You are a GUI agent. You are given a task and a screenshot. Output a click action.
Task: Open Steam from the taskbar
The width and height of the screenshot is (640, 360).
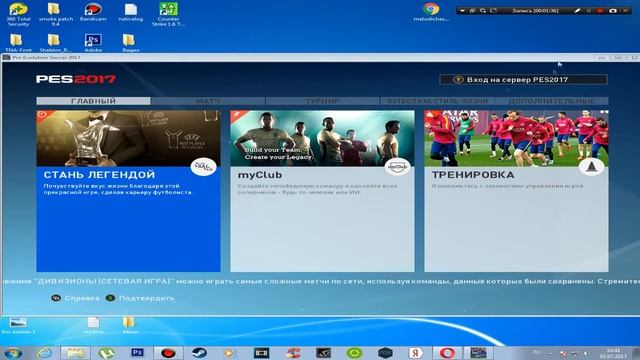tap(200, 353)
